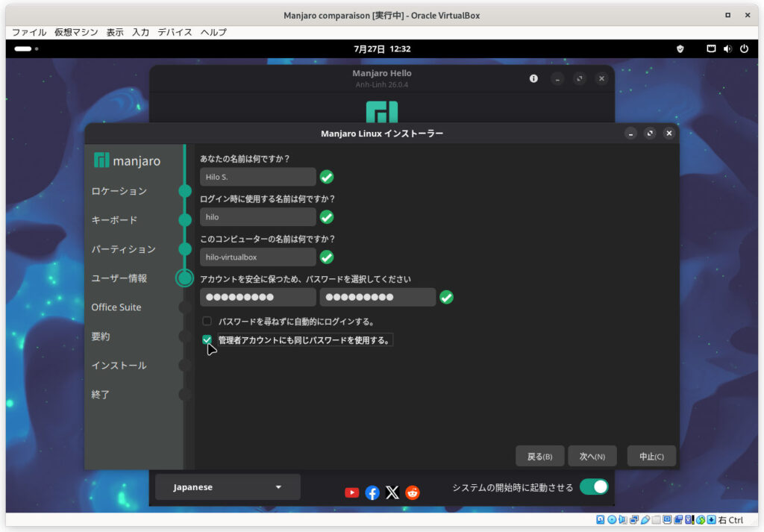The width and height of the screenshot is (764, 532).
Task: Open the Japanese language dropdown in Manjaro Hello
Action: click(228, 486)
